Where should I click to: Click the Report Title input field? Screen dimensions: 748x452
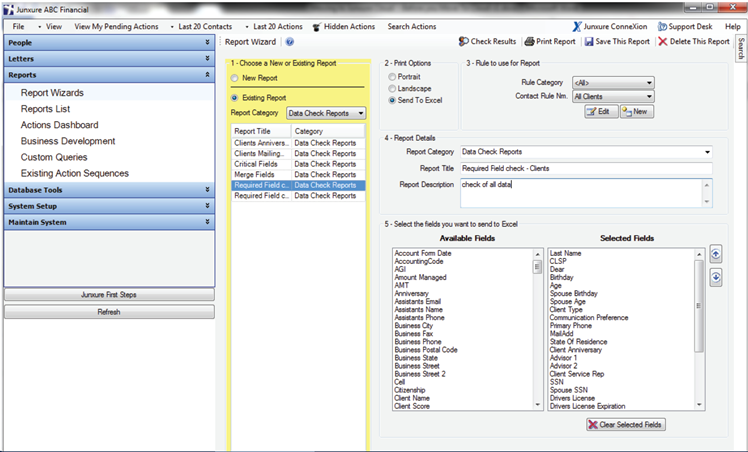pyautogui.click(x=586, y=168)
